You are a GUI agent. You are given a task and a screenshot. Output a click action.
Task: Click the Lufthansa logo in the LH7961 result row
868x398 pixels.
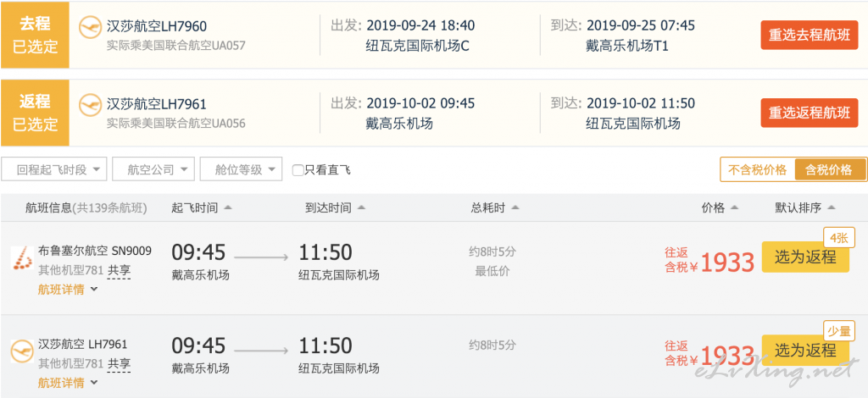[20, 350]
